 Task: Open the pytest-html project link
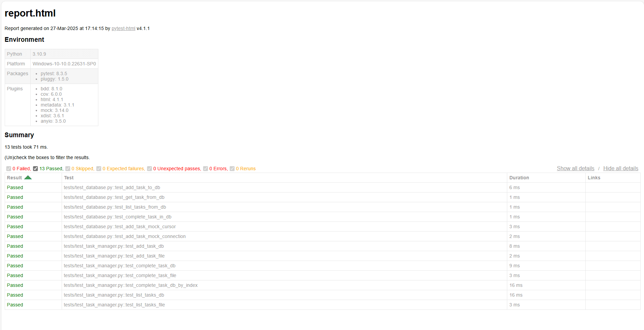click(x=123, y=28)
